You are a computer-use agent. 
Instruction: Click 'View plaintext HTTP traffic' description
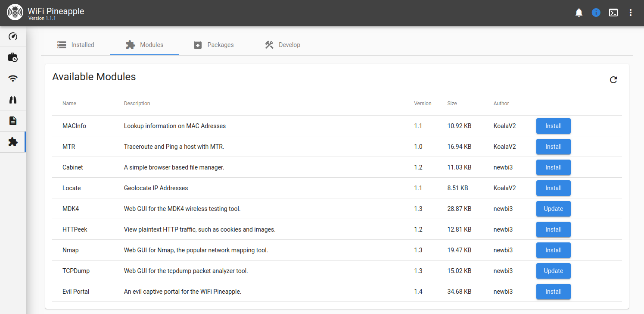point(199,229)
